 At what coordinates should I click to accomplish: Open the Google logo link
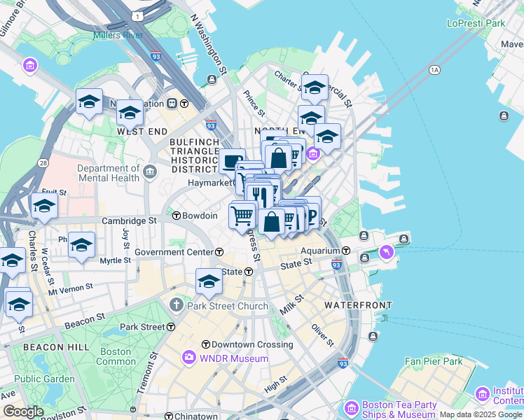coord(23,412)
